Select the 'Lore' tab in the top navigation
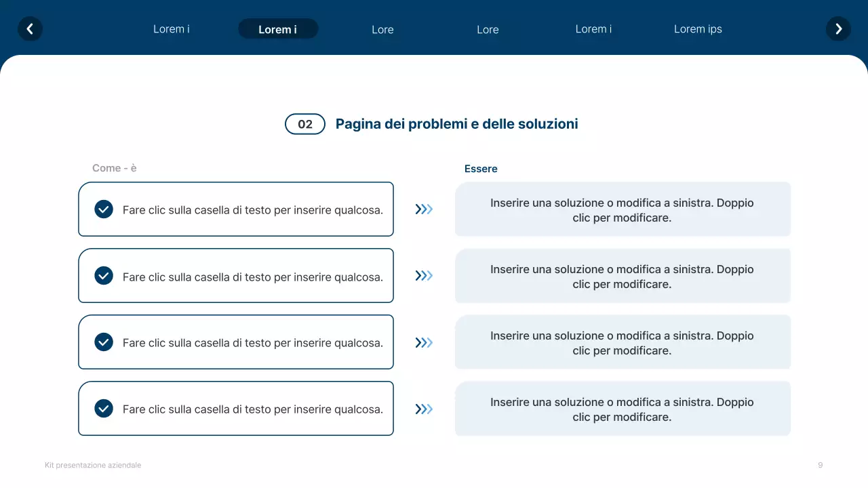The width and height of the screenshot is (868, 488). pos(382,29)
